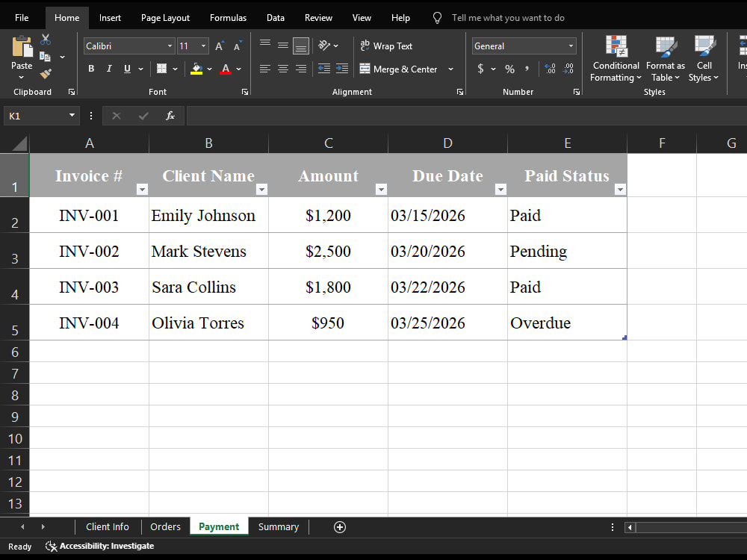Click the Select All corner triangle
Viewport: 747px width, 560px height.
coord(19,143)
